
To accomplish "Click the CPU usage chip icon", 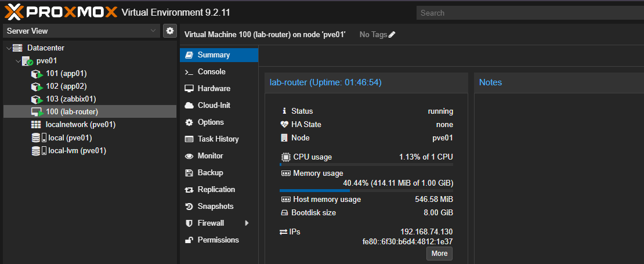I will (x=285, y=157).
